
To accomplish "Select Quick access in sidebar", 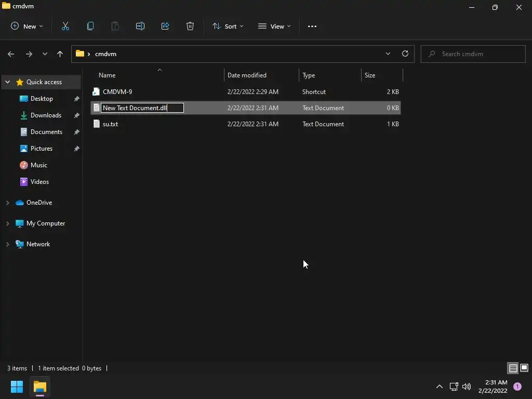I will [44, 82].
